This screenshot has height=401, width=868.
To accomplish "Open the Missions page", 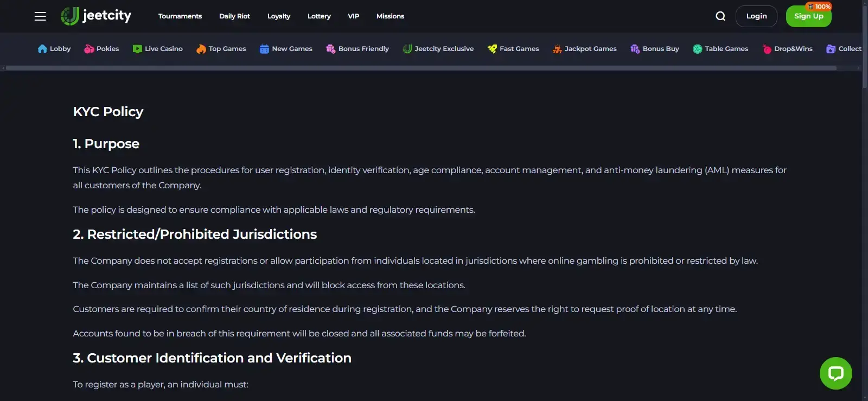I will click(x=390, y=16).
